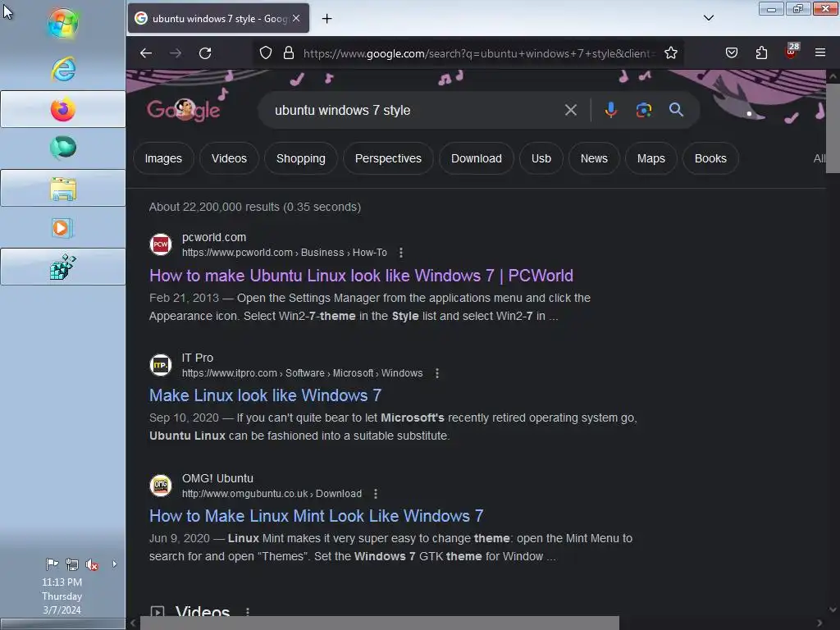Click the site security padlock icon

[289, 53]
